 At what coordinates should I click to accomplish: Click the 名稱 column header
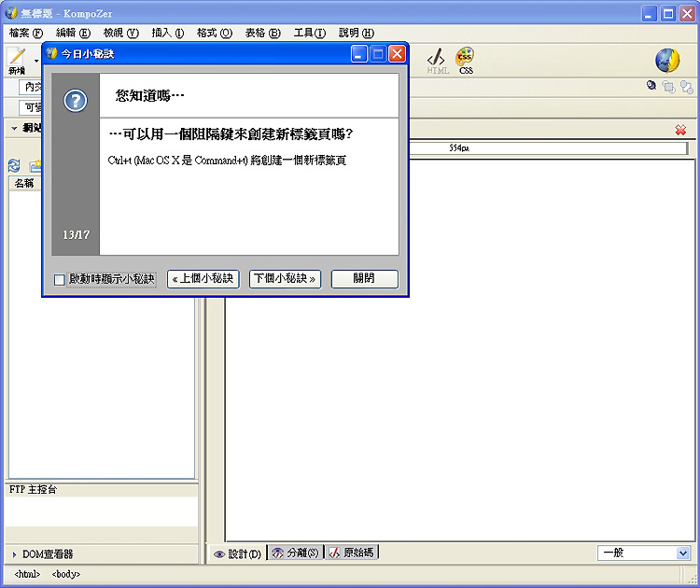coord(24,183)
